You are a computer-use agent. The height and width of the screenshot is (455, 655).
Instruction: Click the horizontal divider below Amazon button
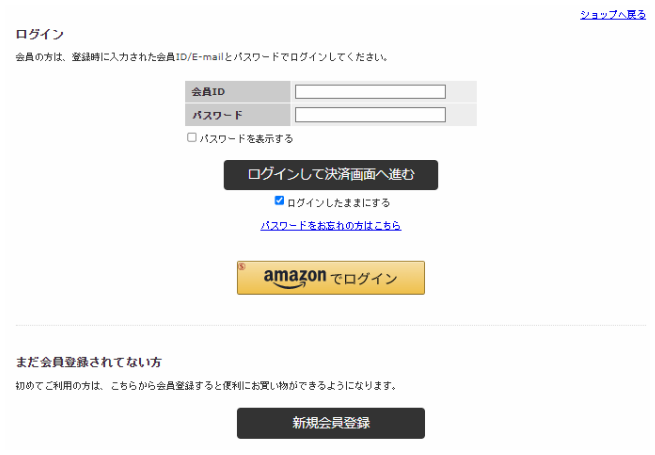click(330, 325)
